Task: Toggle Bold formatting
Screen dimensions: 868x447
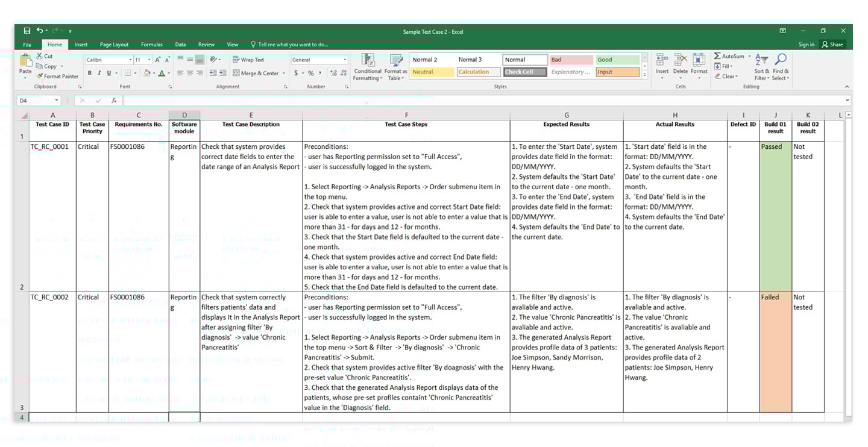Action: point(90,73)
